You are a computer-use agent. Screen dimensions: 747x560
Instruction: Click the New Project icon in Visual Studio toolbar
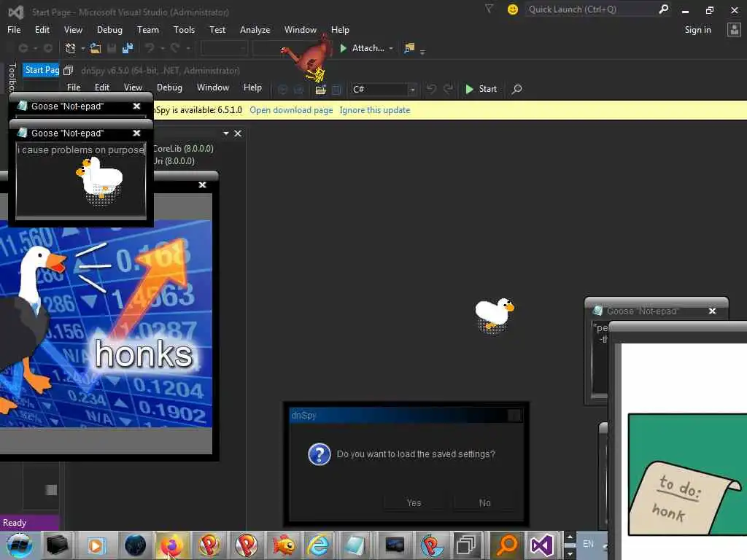pos(71,48)
